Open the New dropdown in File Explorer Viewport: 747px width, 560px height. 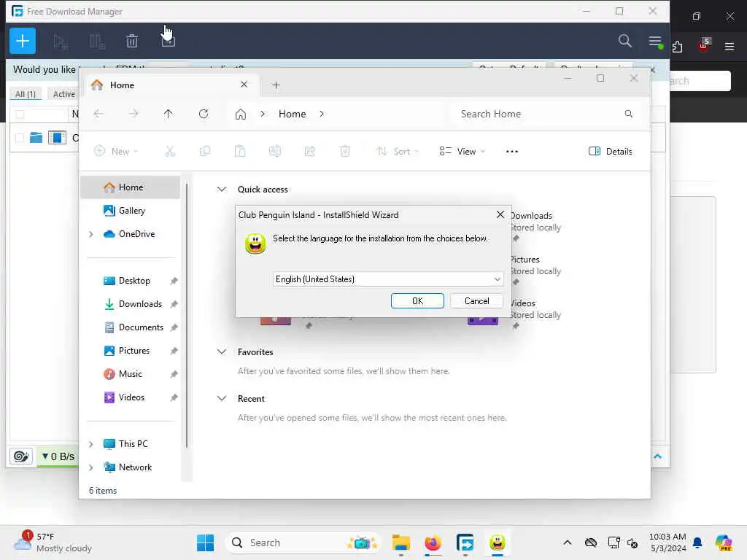[x=116, y=152]
